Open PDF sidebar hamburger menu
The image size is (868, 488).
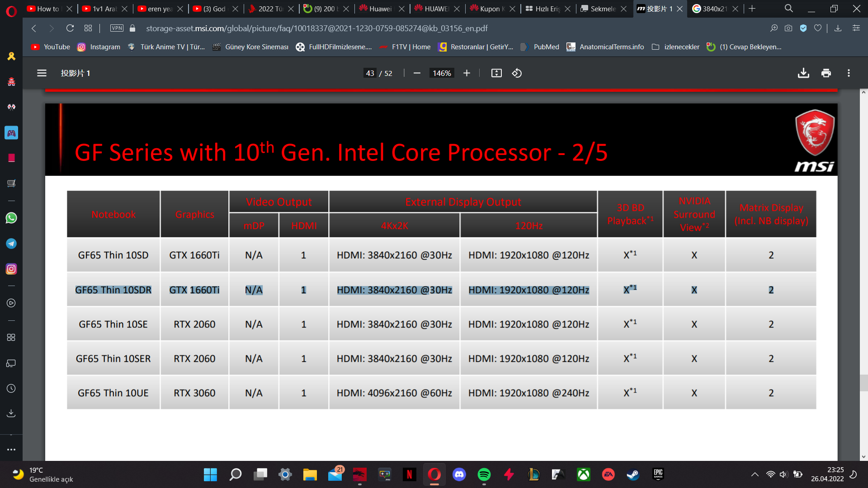42,73
